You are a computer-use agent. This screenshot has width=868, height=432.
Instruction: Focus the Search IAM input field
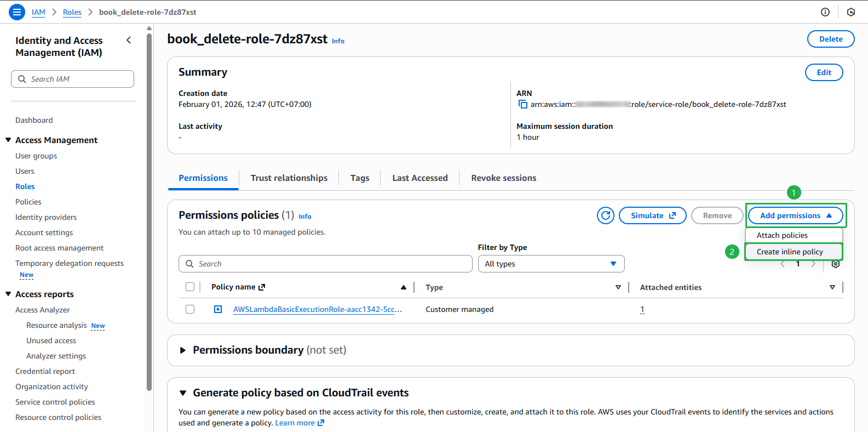click(72, 79)
